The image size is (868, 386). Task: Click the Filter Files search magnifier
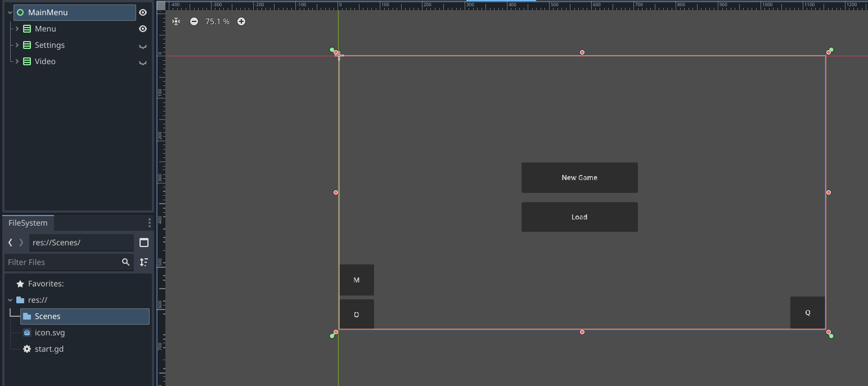(126, 262)
